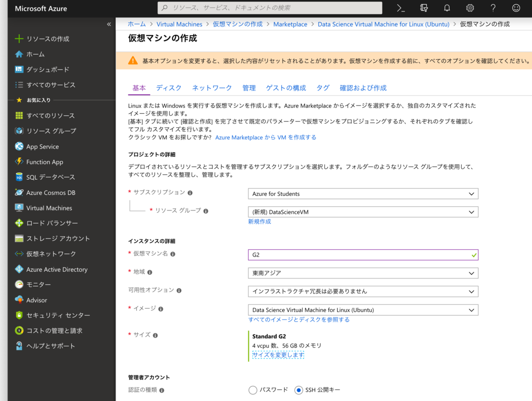Switch to the ゲストの構成 tab
This screenshot has width=532, height=401.
point(286,88)
